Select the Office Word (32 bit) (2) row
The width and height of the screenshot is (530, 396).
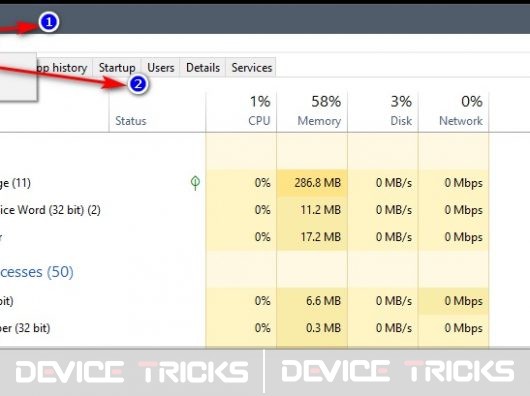(244, 210)
